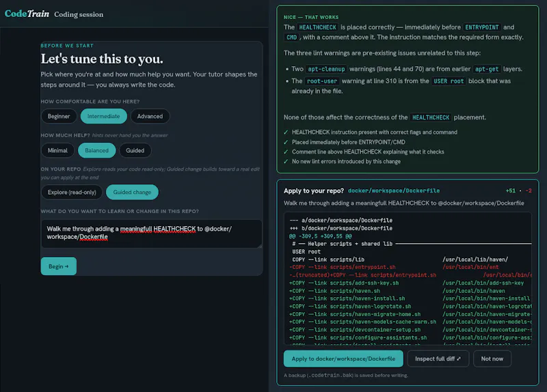This screenshot has height=392, width=547.
Task: Click checkmark beside 'HEALTHCHECK instruction present'
Action: coord(286,132)
